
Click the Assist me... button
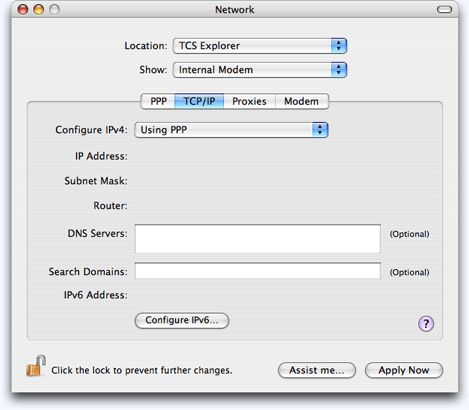pos(317,370)
